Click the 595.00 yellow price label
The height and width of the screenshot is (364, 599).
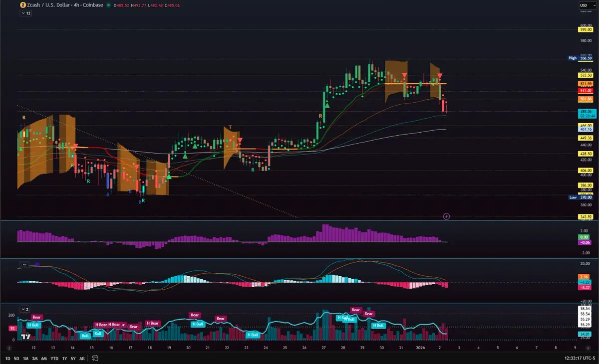(585, 29)
